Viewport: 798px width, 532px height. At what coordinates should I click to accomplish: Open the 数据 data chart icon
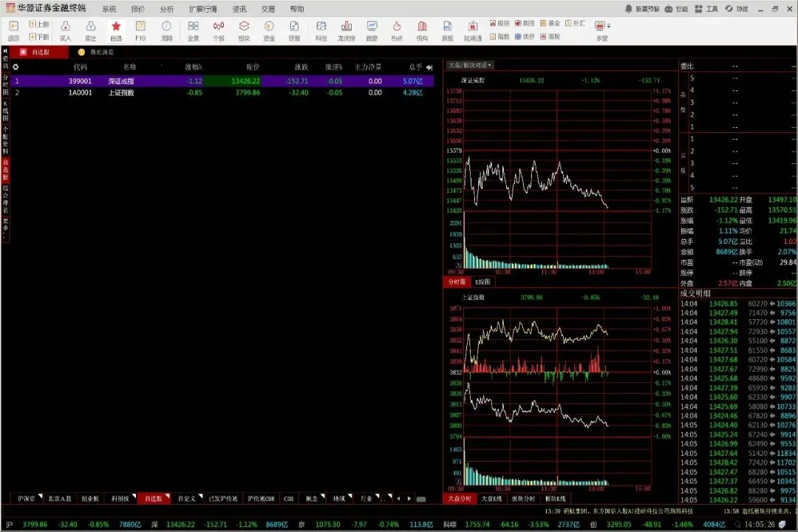[372, 30]
